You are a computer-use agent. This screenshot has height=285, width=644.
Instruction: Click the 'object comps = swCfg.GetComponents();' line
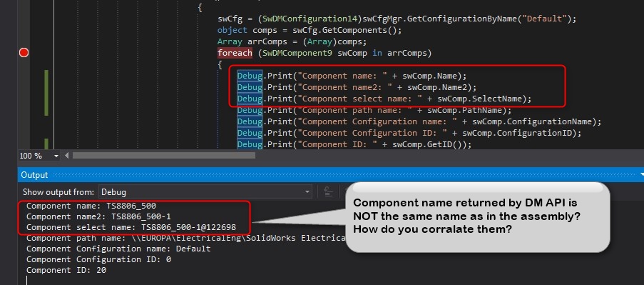click(310, 31)
